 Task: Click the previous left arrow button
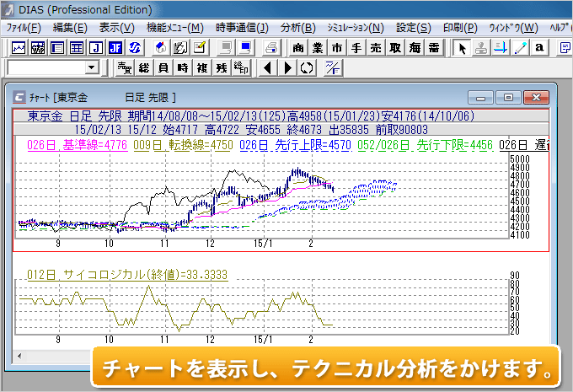click(268, 67)
